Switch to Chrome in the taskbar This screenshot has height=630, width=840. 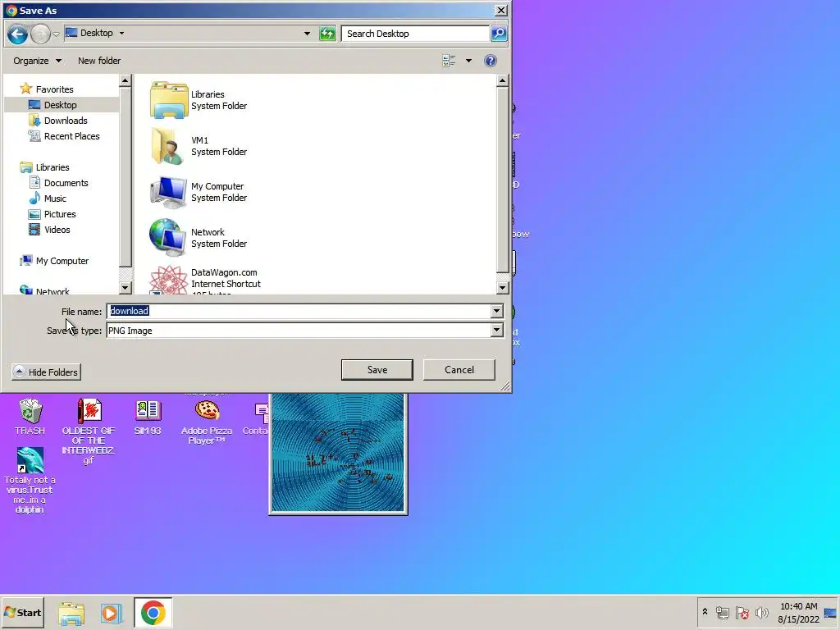click(x=153, y=613)
